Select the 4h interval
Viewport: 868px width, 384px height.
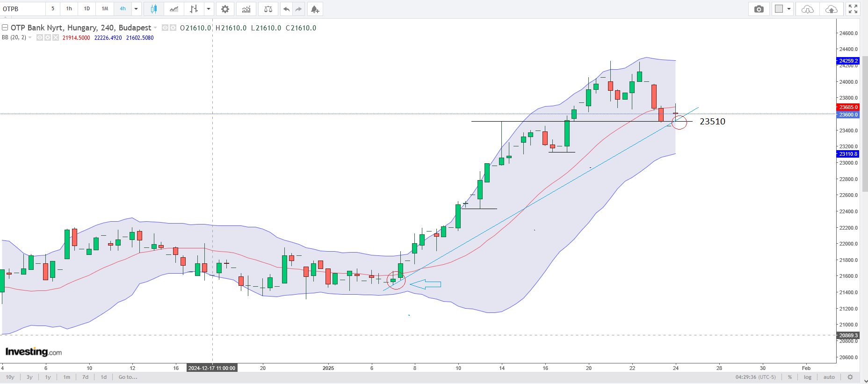point(123,9)
